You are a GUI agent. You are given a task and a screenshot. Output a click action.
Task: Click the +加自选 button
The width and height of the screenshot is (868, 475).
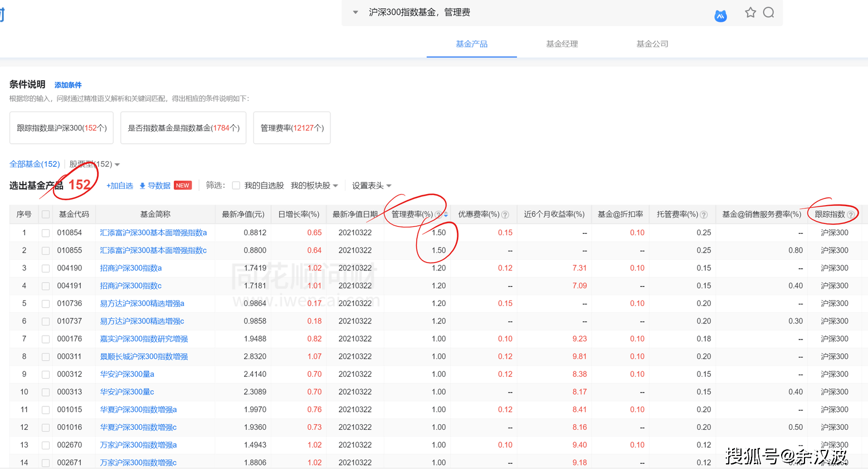tap(120, 186)
